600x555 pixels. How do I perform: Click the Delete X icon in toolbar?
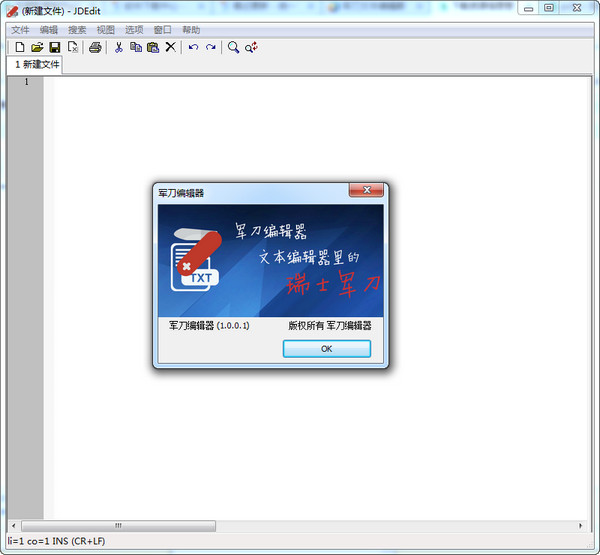(170, 47)
